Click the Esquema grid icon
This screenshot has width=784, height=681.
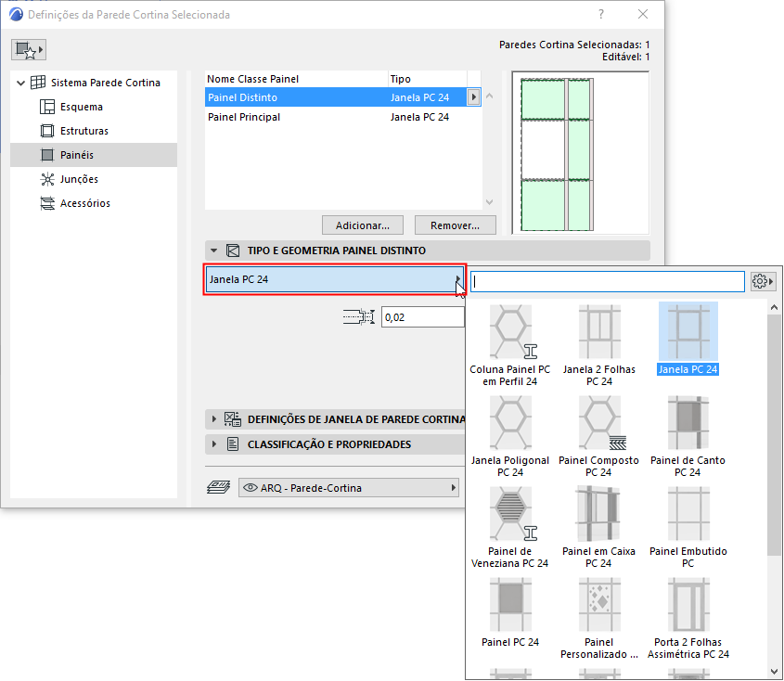pyautogui.click(x=47, y=107)
